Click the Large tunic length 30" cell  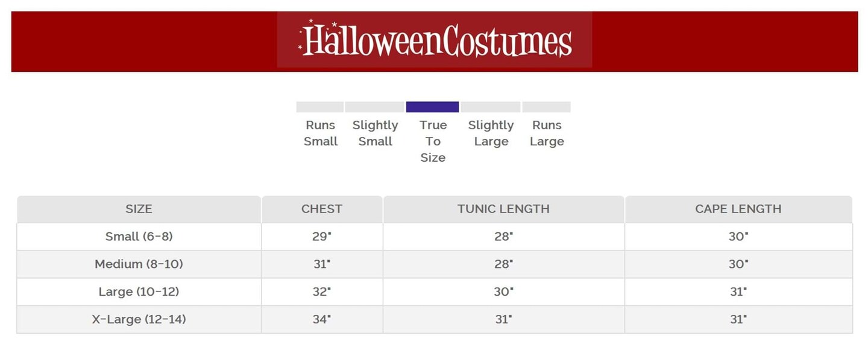(x=503, y=292)
